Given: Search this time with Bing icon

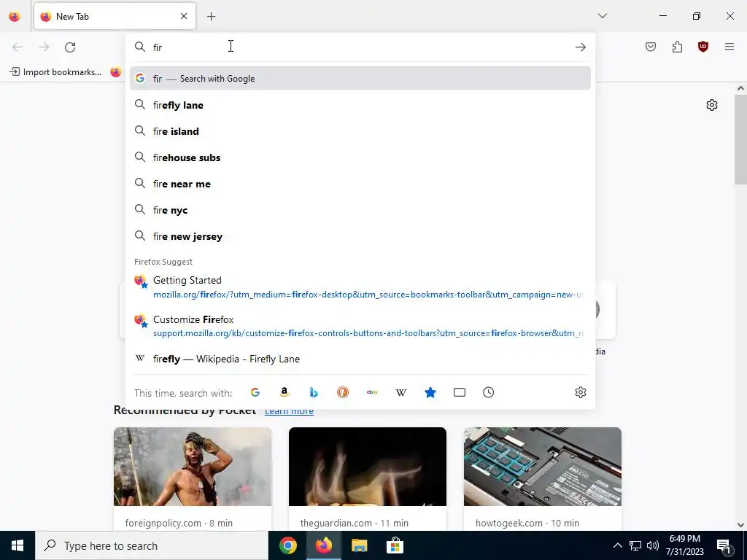Looking at the screenshot, I should pos(314,392).
